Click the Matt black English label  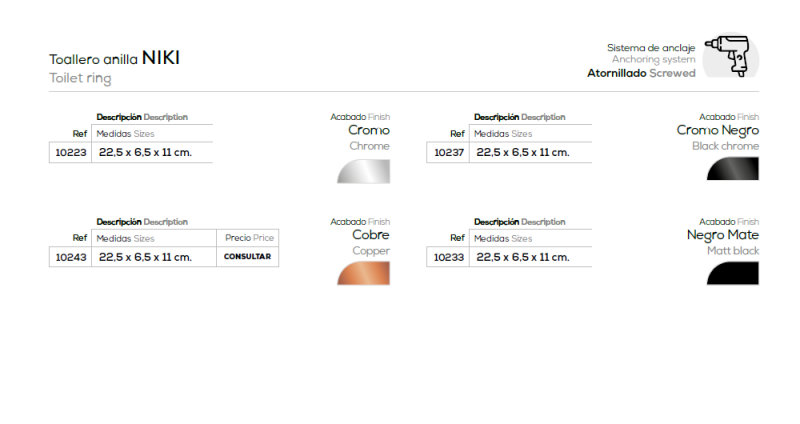pos(733,251)
